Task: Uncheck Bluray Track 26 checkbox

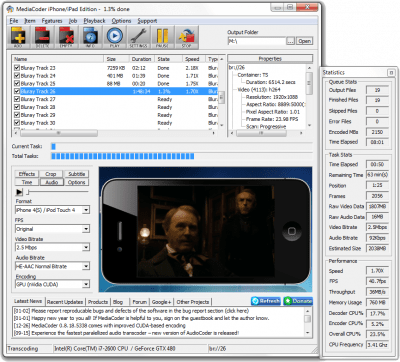Action: click(17, 91)
